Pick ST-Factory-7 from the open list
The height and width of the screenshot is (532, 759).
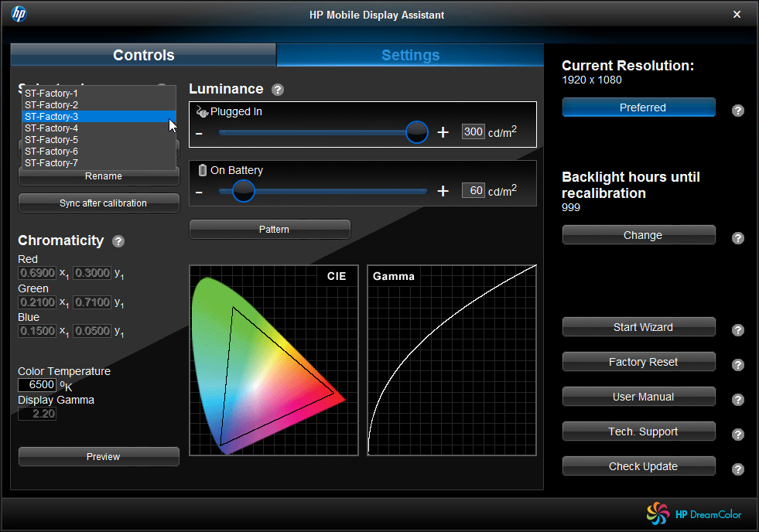pyautogui.click(x=51, y=163)
